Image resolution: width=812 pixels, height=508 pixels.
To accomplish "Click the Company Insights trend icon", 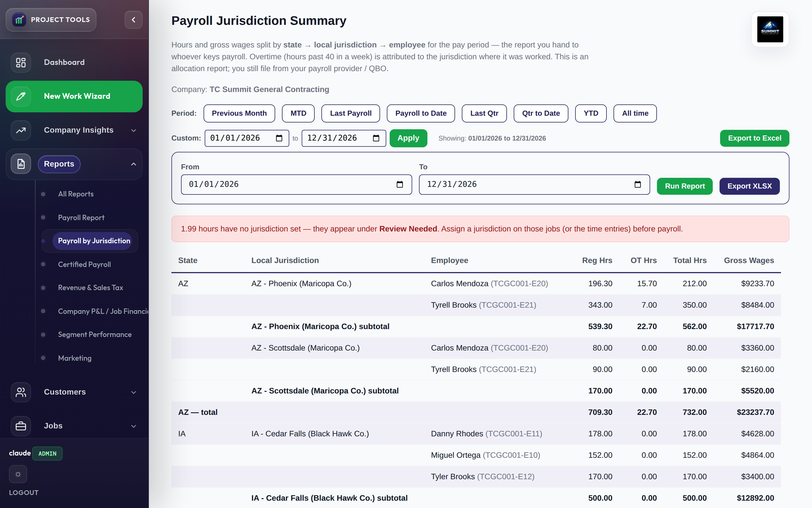I will [21, 130].
